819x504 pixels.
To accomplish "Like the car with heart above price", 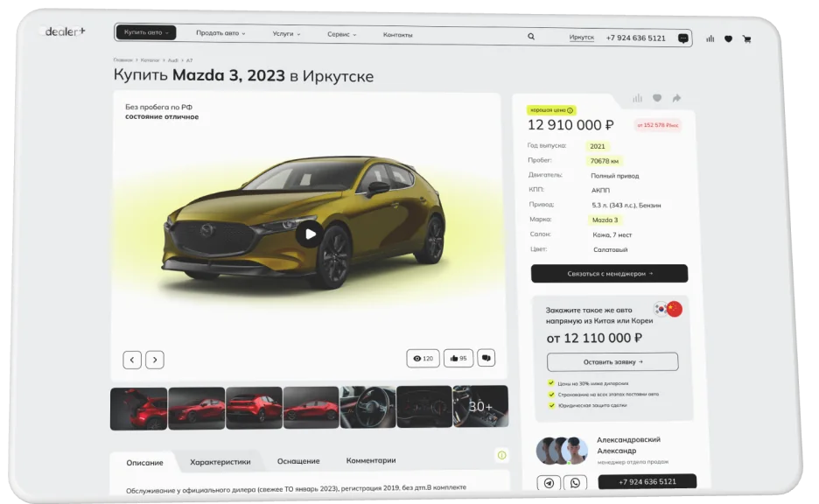I will click(657, 98).
